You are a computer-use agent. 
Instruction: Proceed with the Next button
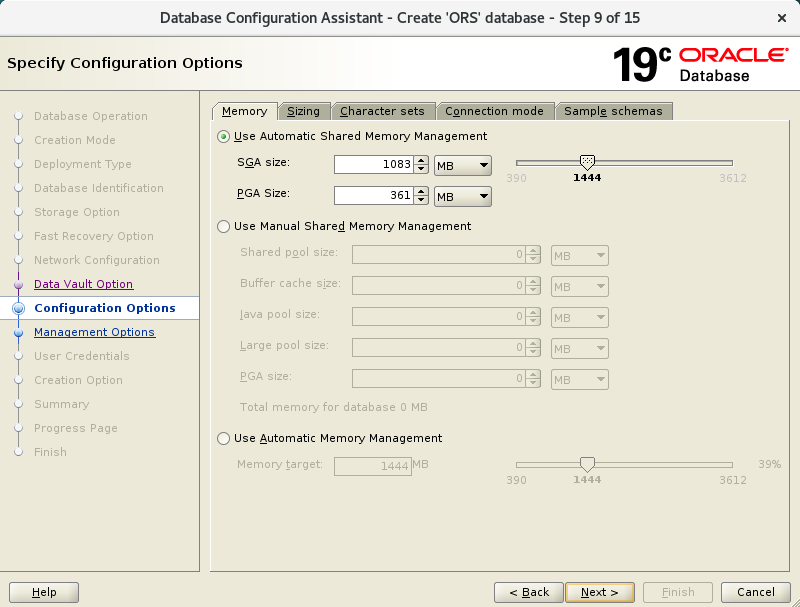tap(600, 592)
